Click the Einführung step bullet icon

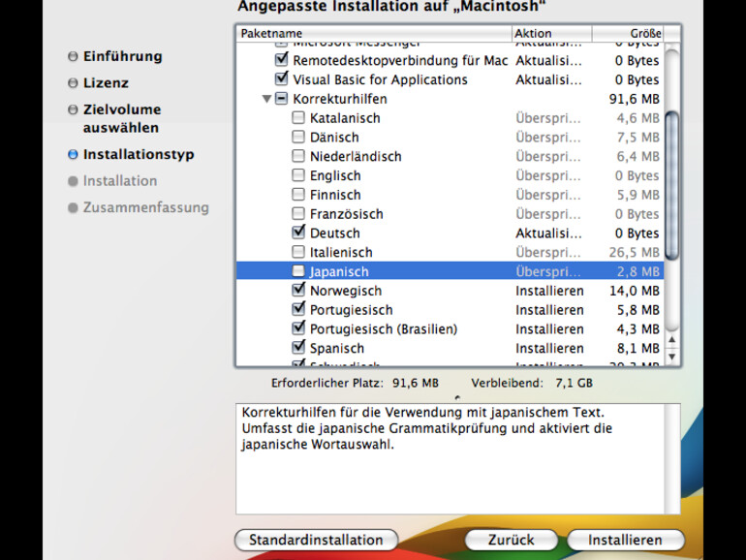pyautogui.click(x=73, y=56)
